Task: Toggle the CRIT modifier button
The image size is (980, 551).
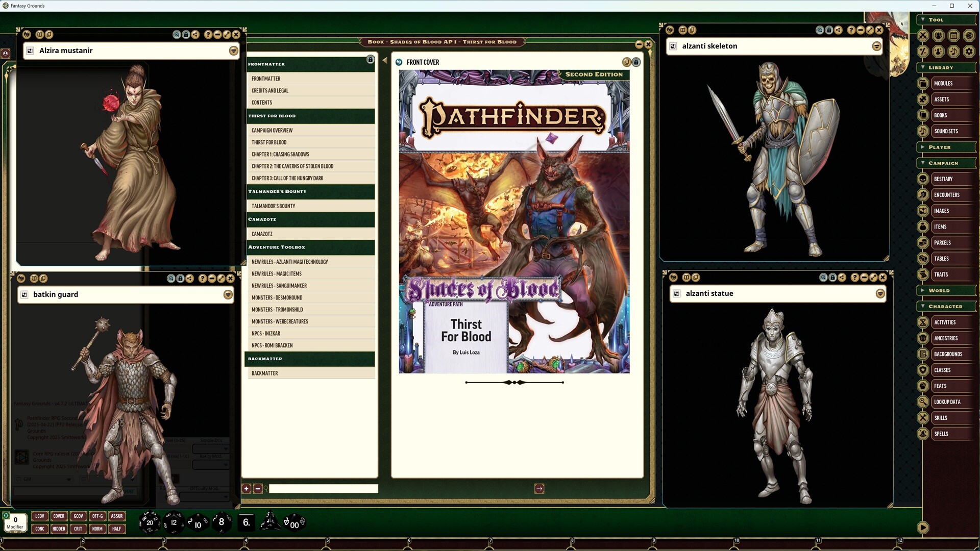Action: tap(78, 529)
